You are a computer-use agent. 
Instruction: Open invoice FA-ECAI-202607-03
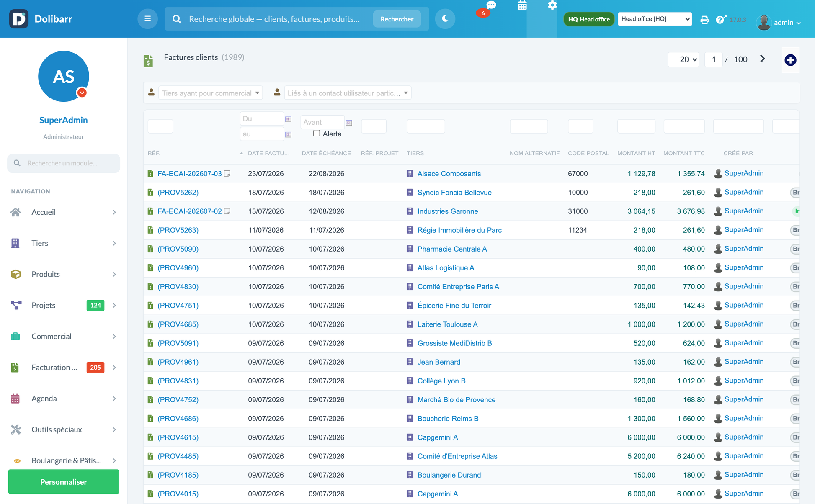190,174
